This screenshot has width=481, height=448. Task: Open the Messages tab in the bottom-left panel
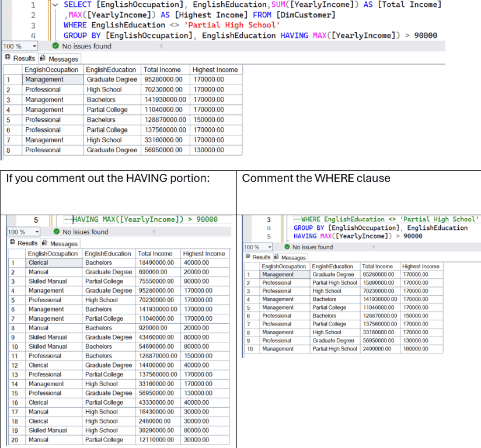[64, 243]
